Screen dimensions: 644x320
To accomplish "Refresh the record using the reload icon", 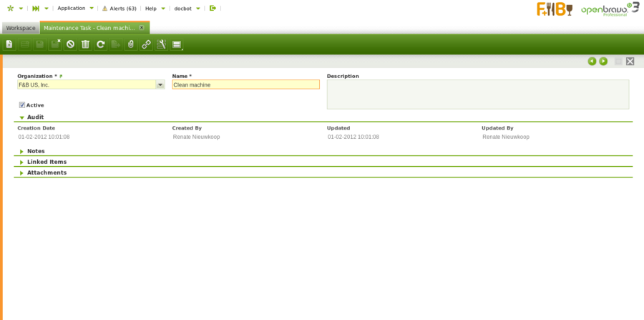I will click(101, 44).
